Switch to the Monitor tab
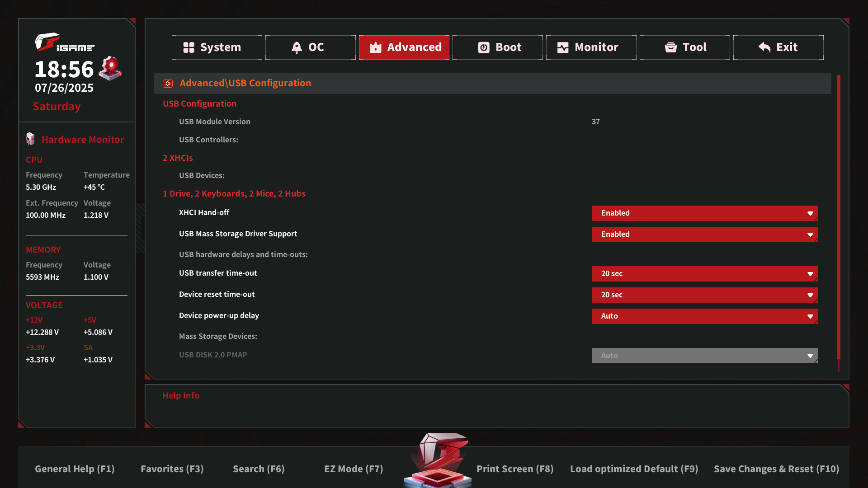The width and height of the screenshot is (868, 488). point(591,47)
